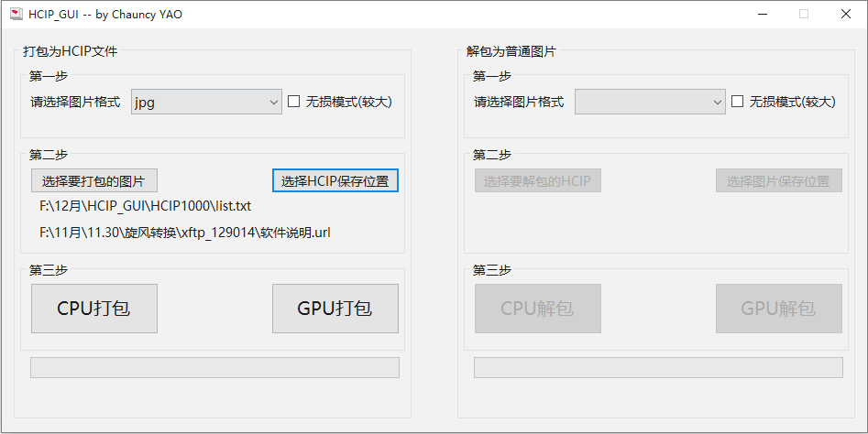Image resolution: width=868 pixels, height=434 pixels.
Task: Toggle 无损模式 checkbox in the unpack section
Action: pyautogui.click(x=738, y=102)
